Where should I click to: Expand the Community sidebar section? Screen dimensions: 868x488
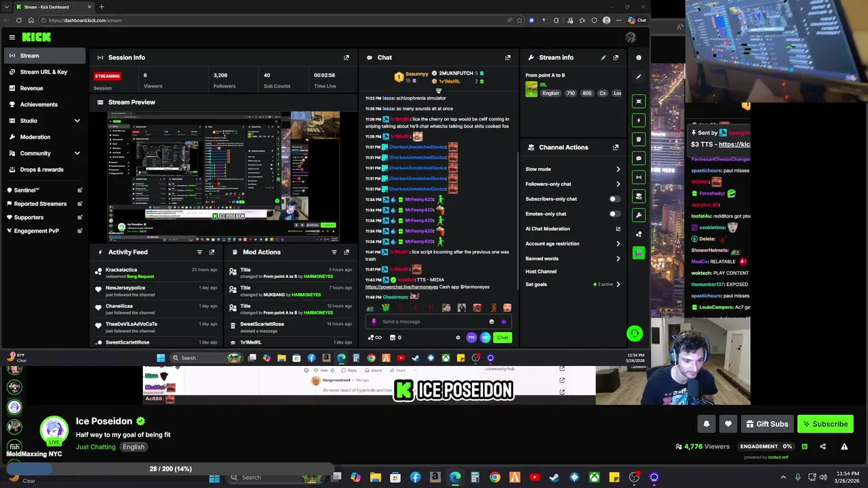77,153
